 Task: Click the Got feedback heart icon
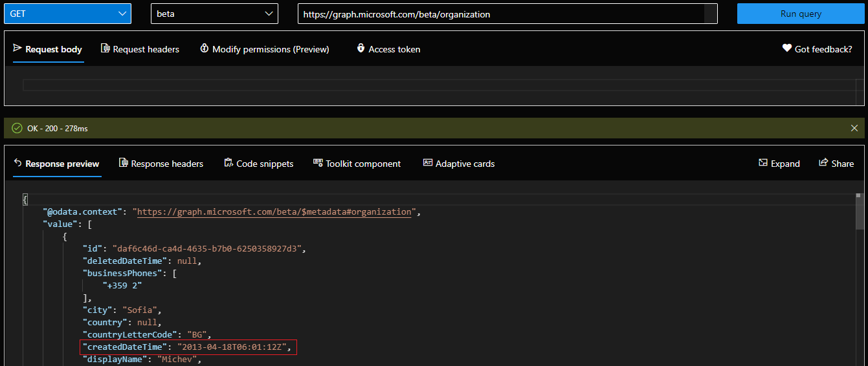(x=786, y=48)
